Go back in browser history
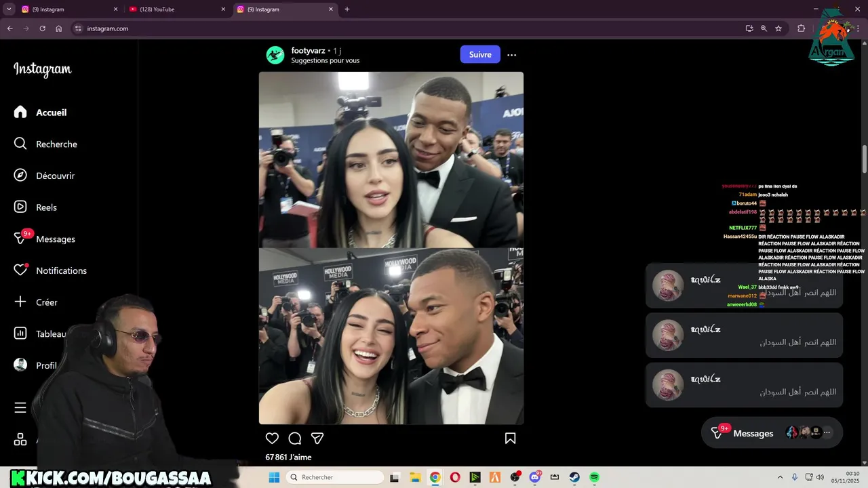The width and height of the screenshot is (868, 488). point(9,28)
